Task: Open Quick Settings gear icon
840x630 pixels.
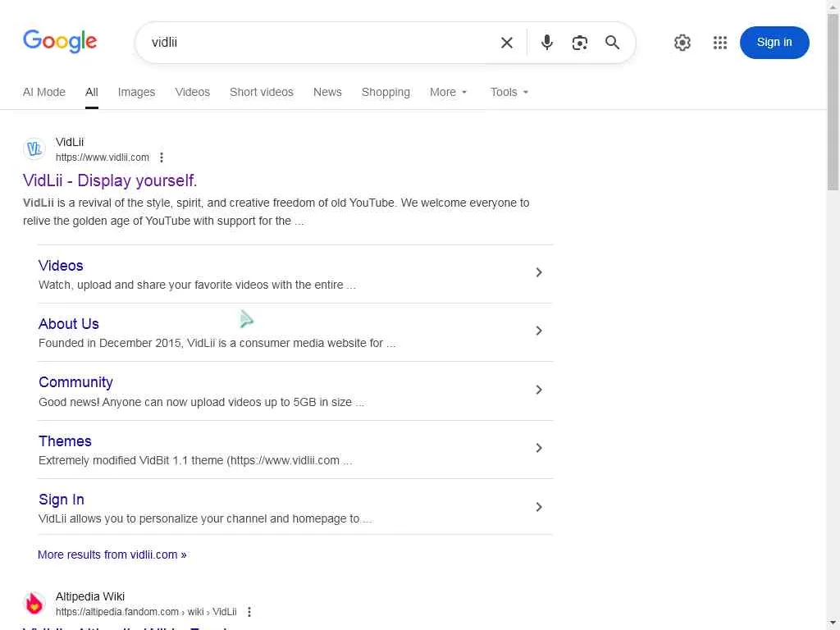Action: [682, 43]
